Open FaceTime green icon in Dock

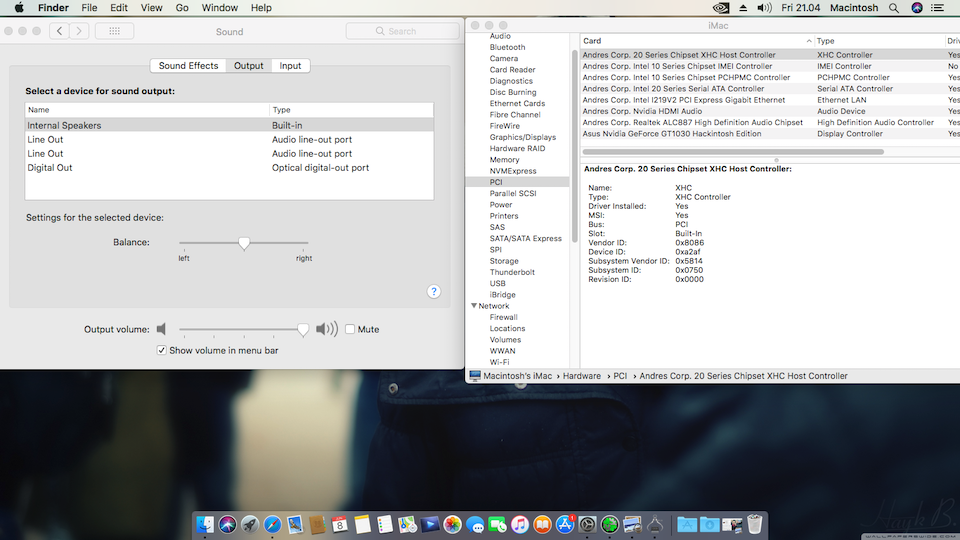[497, 525]
